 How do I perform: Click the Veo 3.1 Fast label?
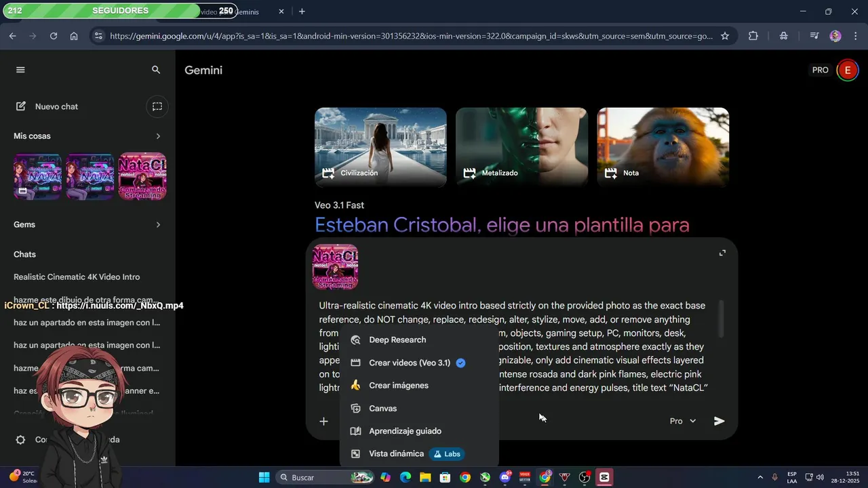339,205
